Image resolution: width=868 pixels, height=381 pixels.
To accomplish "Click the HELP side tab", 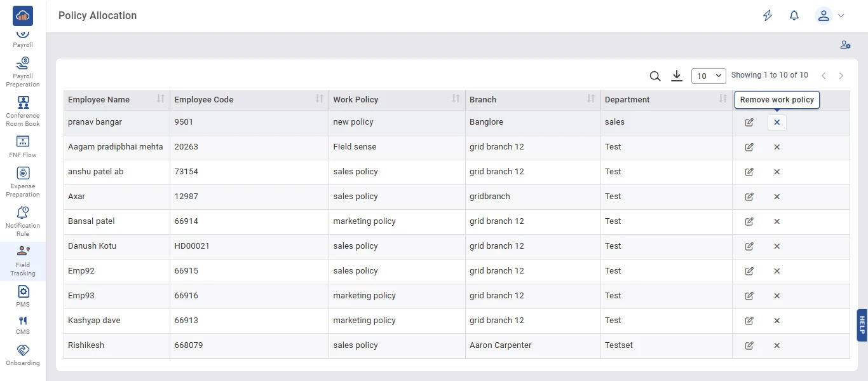I will pos(862,325).
